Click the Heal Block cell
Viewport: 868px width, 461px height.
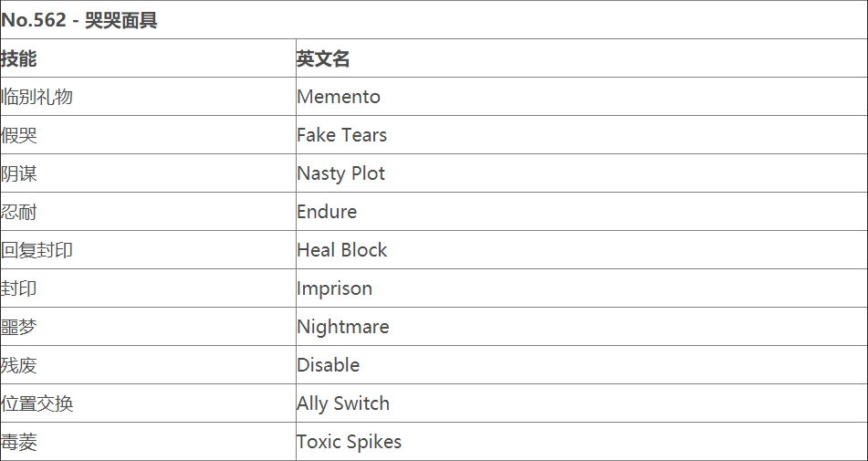[x=341, y=250]
